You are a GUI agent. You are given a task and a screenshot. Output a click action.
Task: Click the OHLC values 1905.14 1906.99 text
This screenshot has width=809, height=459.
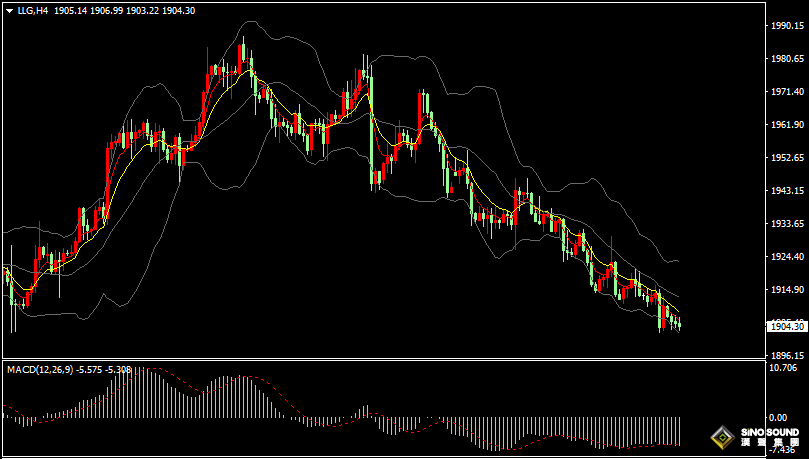click(x=112, y=10)
